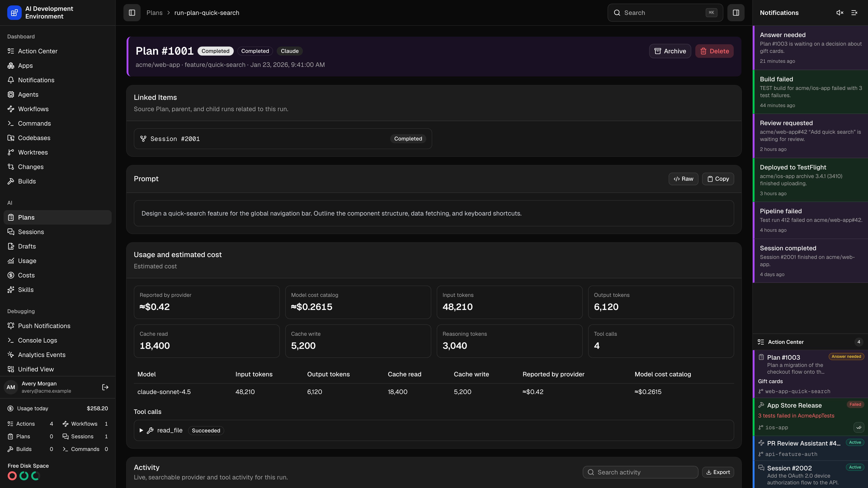Click the read_file wrench icon
Screen dimensions: 868x488
tap(150, 430)
